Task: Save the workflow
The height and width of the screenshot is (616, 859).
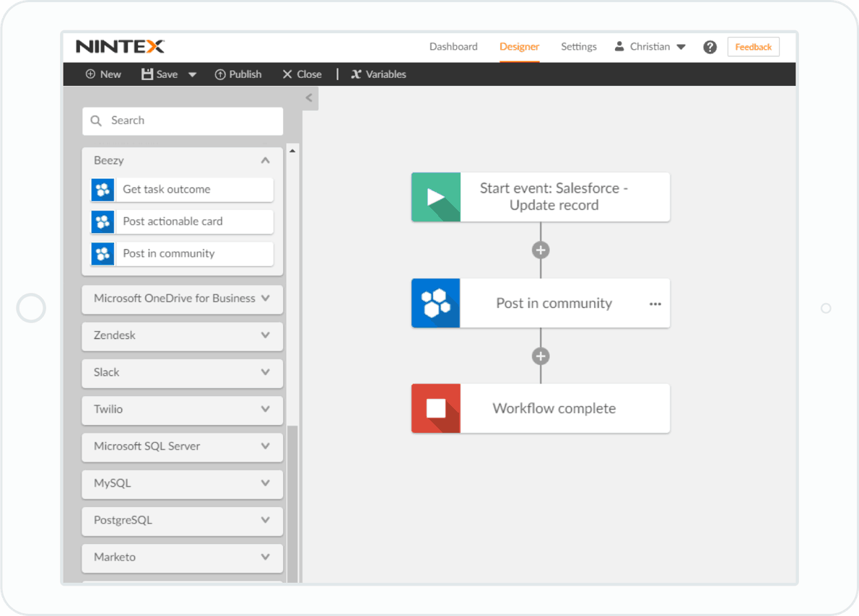Action: [160, 74]
